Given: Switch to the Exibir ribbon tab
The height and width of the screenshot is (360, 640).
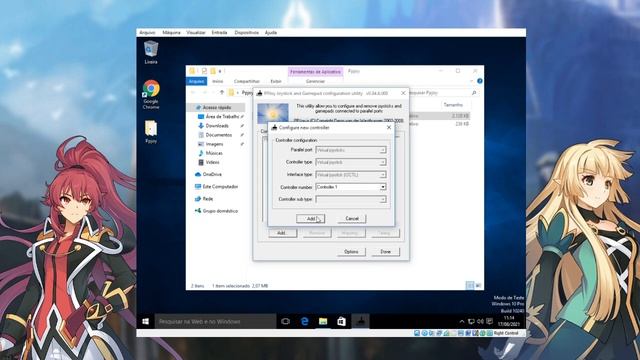Looking at the screenshot, I should tap(276, 81).
